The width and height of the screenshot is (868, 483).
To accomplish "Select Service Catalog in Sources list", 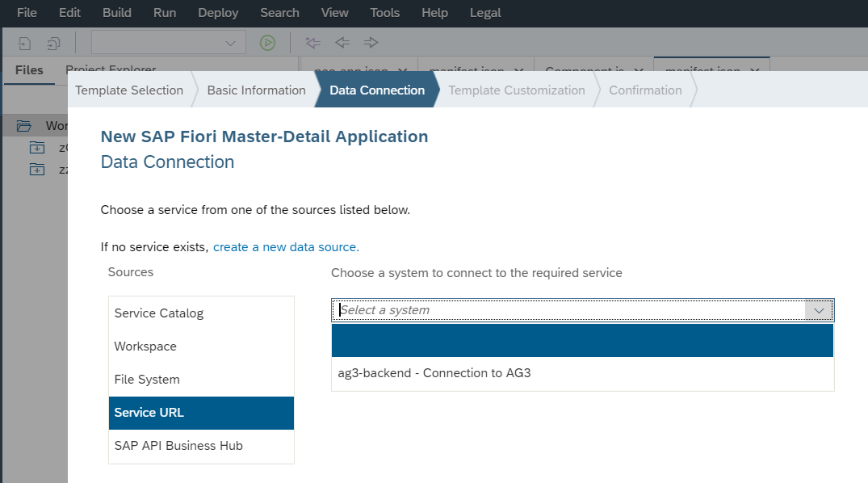I will (x=159, y=313).
